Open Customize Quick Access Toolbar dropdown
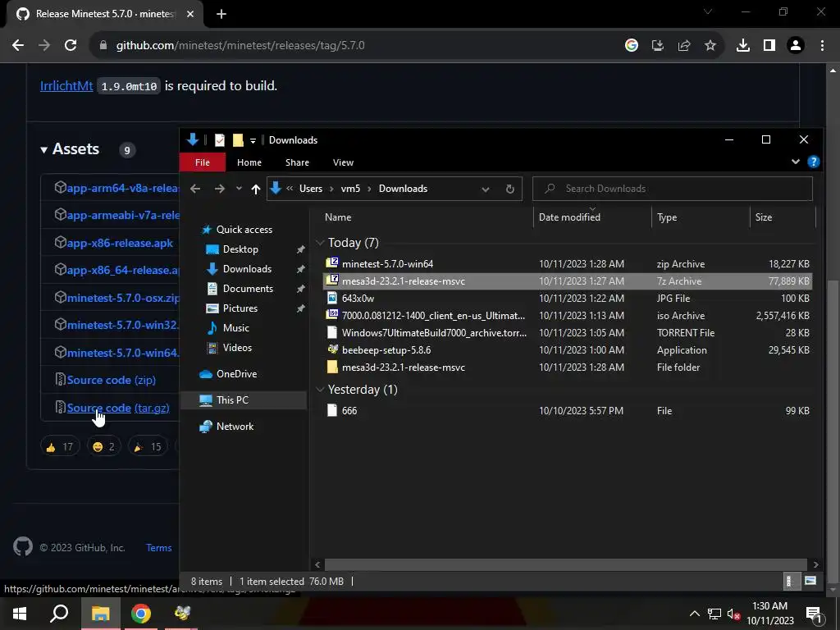 click(x=253, y=141)
